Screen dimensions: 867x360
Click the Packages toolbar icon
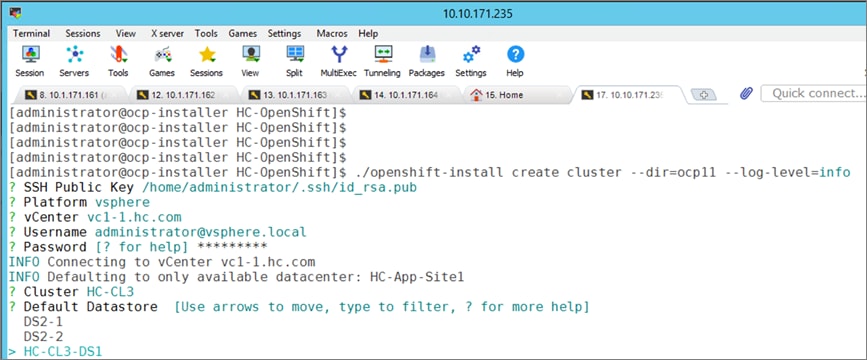tap(426, 61)
